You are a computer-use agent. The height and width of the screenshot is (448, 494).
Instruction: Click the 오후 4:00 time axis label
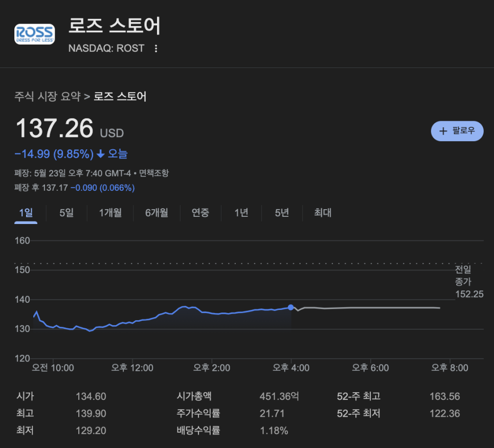pyautogui.click(x=291, y=368)
